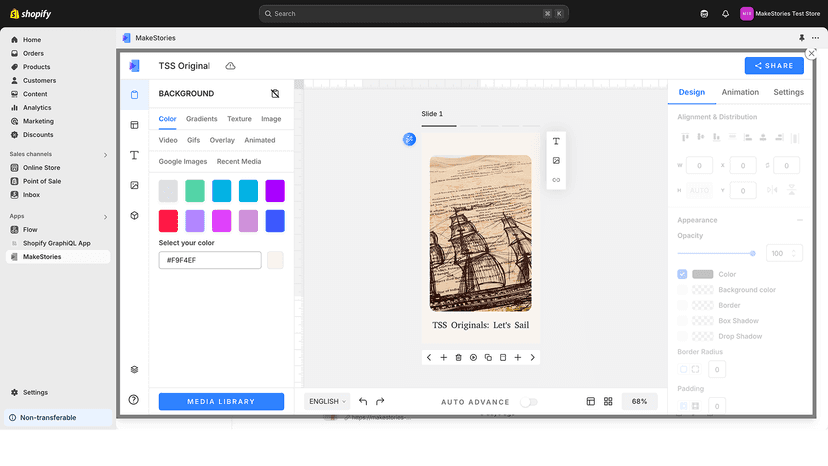Screen dimensions: 828x466
Task: Open the English language dropdown
Action: [x=327, y=402]
